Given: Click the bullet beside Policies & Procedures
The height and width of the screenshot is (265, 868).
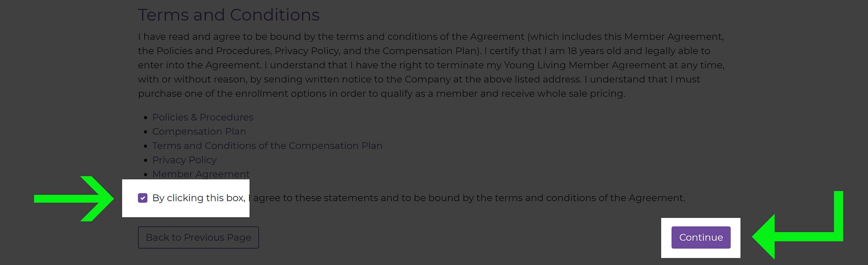Looking at the screenshot, I should pyautogui.click(x=146, y=118).
